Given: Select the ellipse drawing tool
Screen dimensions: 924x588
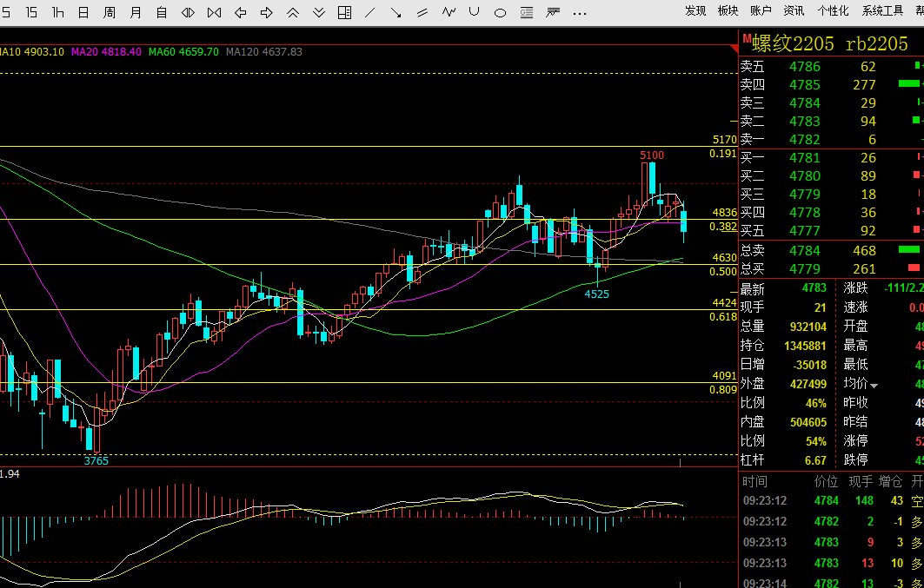Looking at the screenshot, I should pos(501,12).
